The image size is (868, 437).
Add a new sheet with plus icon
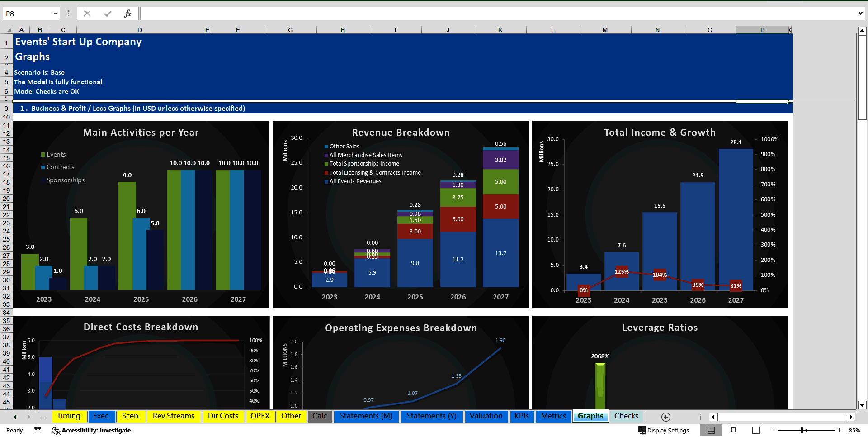[665, 417]
